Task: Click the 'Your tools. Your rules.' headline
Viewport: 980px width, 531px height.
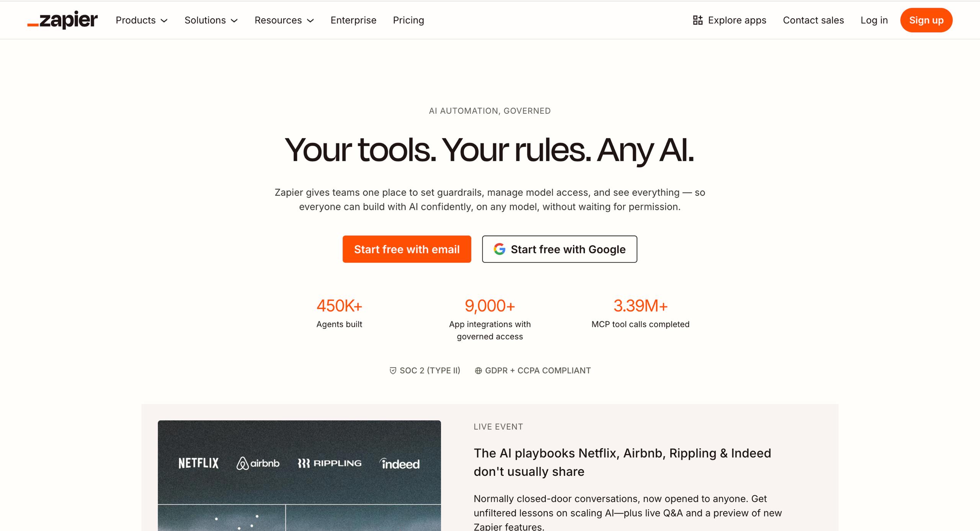Action: [490, 150]
